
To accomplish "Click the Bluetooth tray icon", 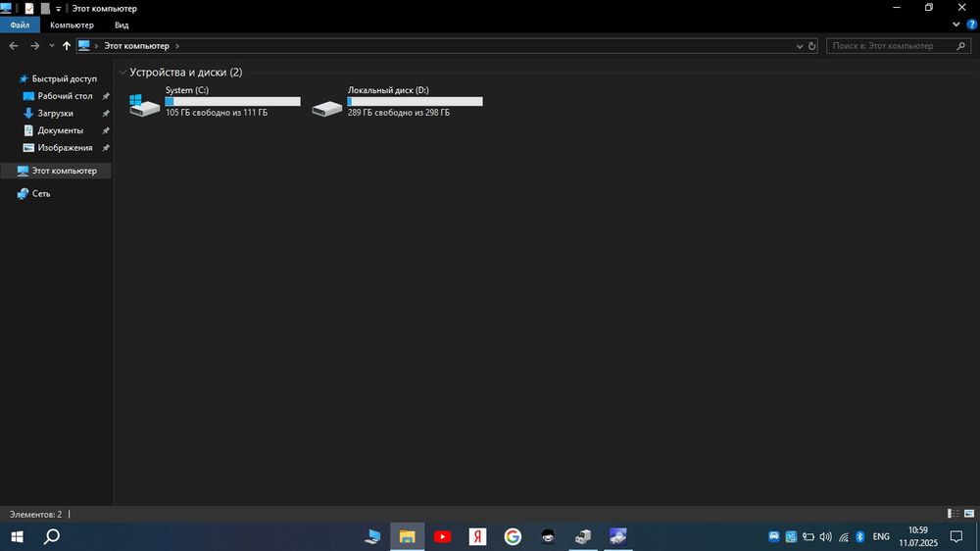I will tap(860, 536).
